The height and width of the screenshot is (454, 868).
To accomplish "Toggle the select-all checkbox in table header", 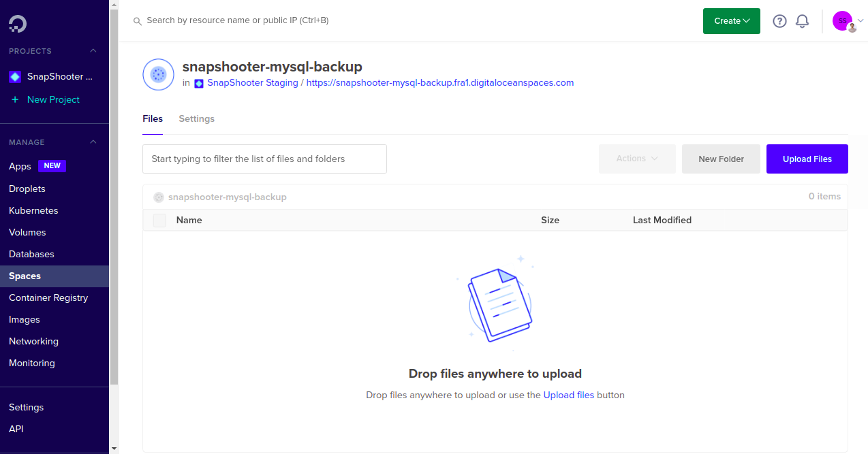I will [x=159, y=220].
